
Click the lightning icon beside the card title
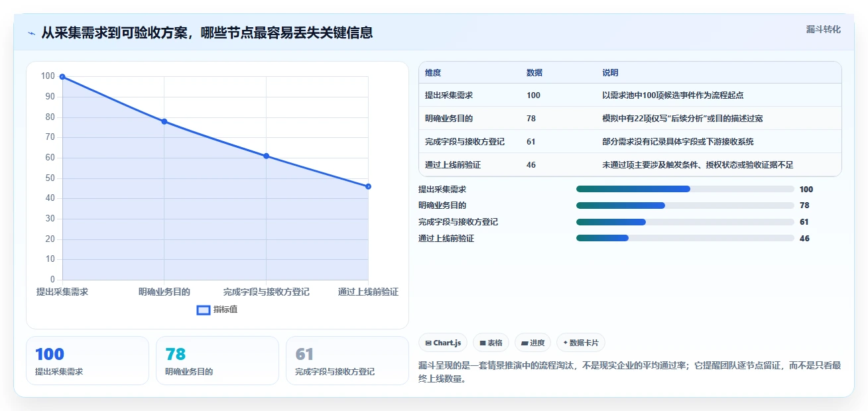point(31,32)
